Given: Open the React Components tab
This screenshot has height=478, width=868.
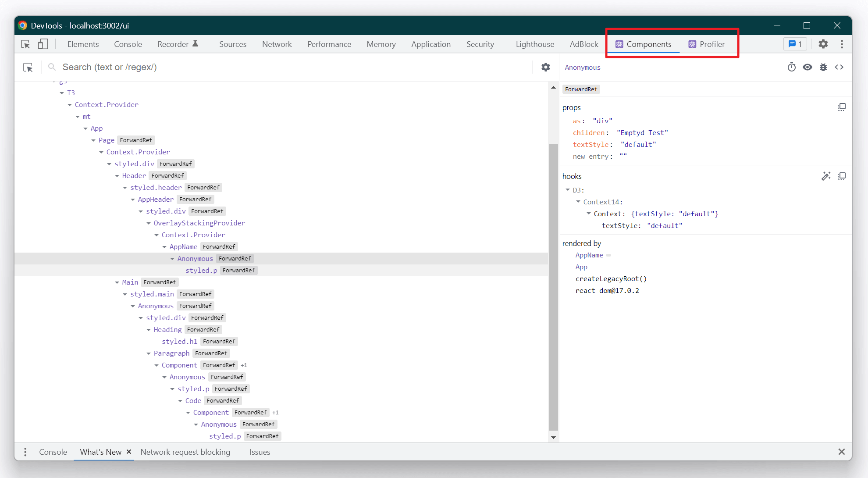Looking at the screenshot, I should [643, 44].
